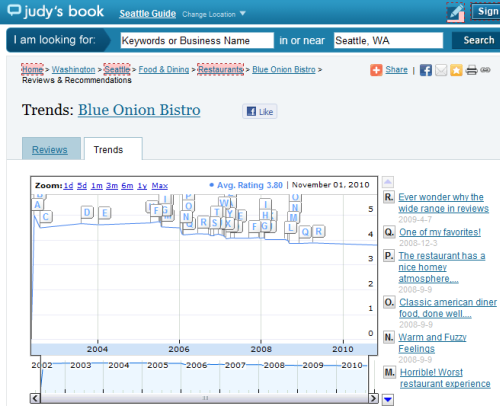Set chart zoom to 3m
Image resolution: width=500 pixels, height=406 pixels.
[x=112, y=186]
